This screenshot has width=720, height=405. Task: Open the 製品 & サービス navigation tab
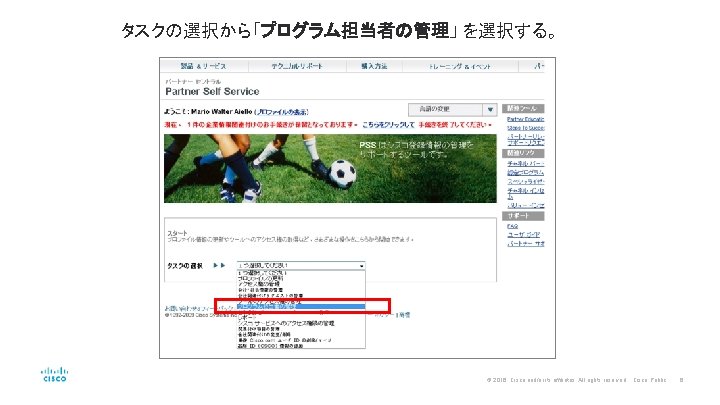tap(203, 66)
